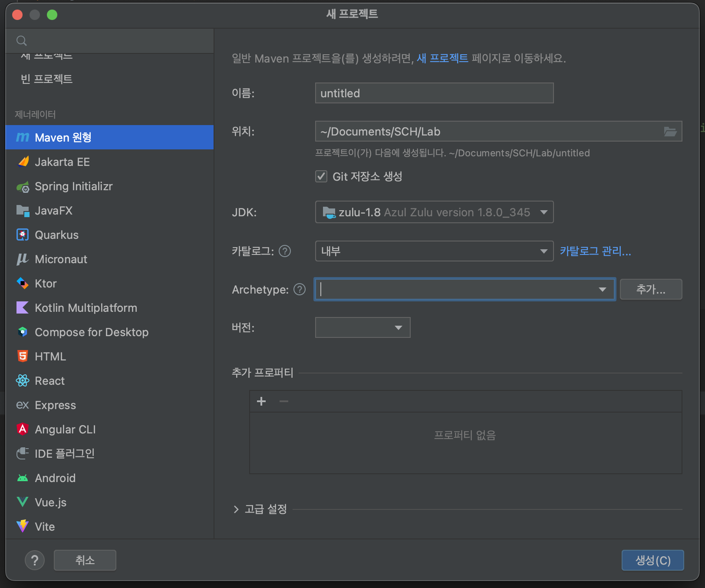705x588 pixels.
Task: Click the Angular CLI logo icon
Action: (x=23, y=429)
